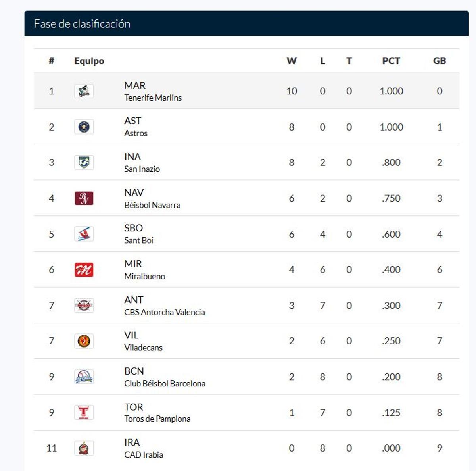Image resolution: width=476 pixels, height=471 pixels.
Task: Click the PCT column header
Action: point(391,61)
